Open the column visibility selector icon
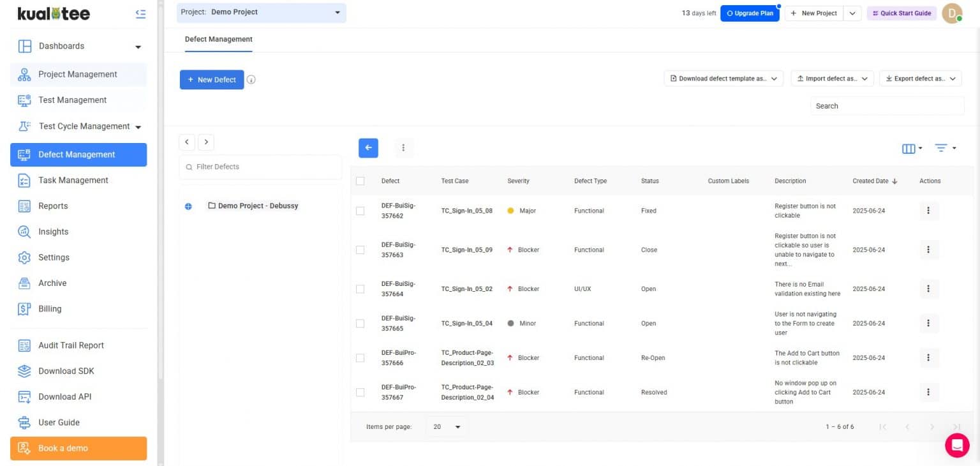The height and width of the screenshot is (466, 980). pyautogui.click(x=909, y=148)
